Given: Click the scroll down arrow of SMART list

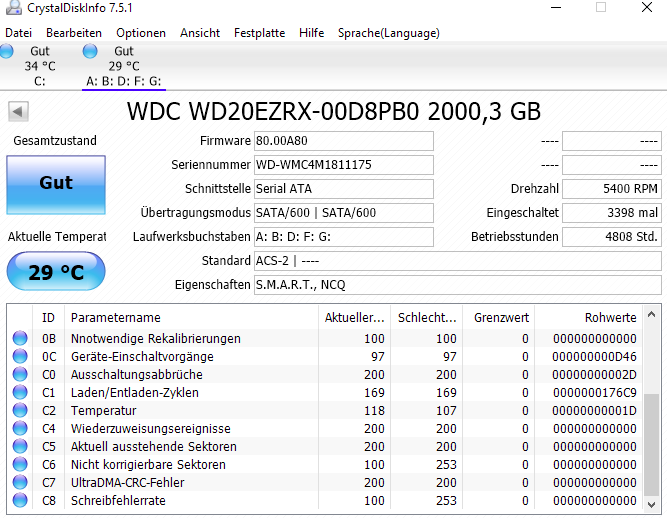Looking at the screenshot, I should coord(651,504).
